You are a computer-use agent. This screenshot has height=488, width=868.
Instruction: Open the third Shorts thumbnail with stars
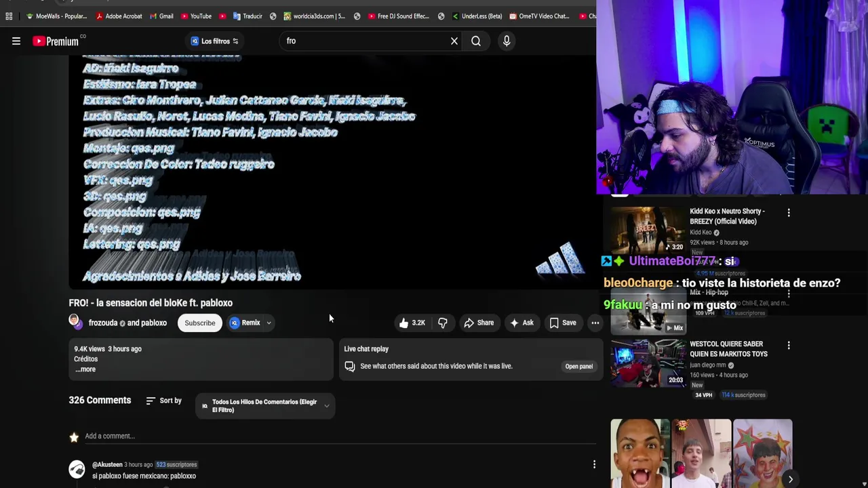point(762,453)
